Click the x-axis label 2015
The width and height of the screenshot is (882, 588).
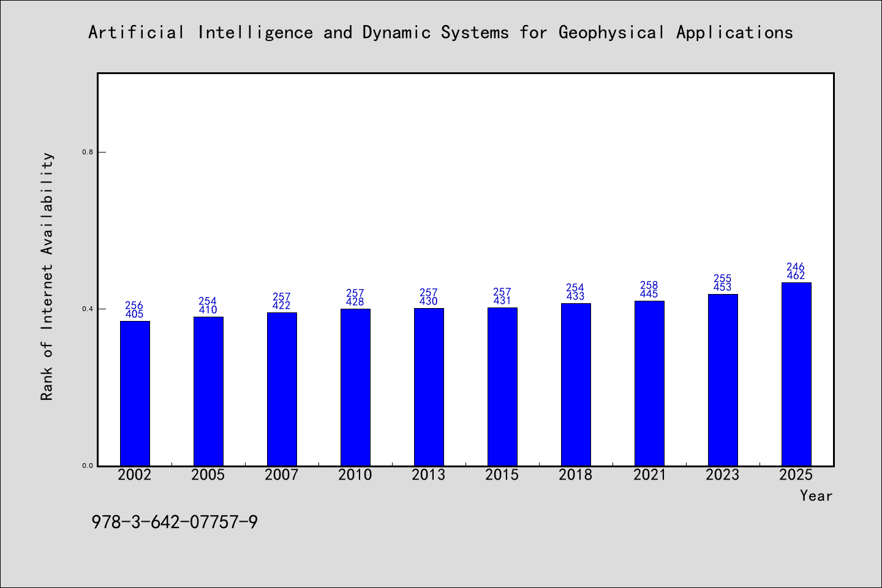click(x=502, y=475)
